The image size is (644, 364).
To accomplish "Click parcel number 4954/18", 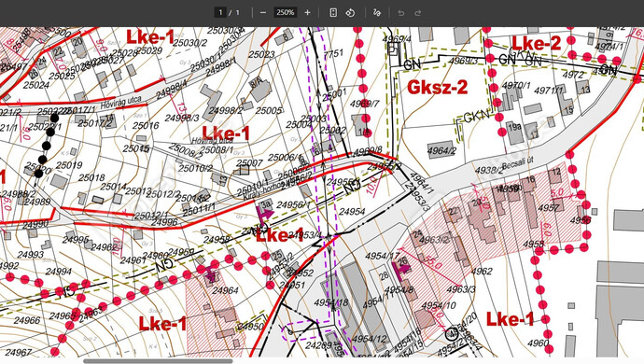I will click(x=331, y=302).
